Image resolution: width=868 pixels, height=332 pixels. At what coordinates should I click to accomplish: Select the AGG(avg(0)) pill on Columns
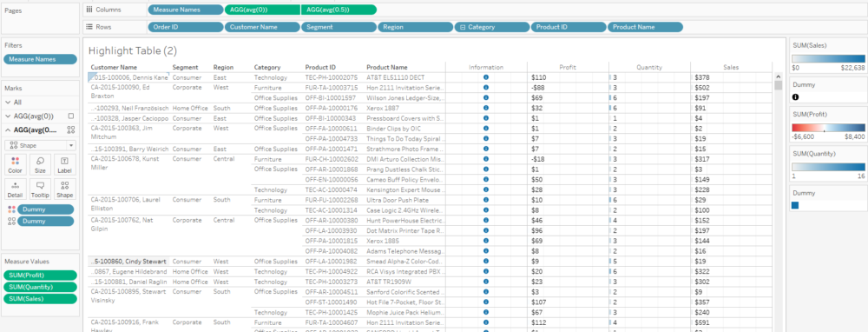(262, 10)
